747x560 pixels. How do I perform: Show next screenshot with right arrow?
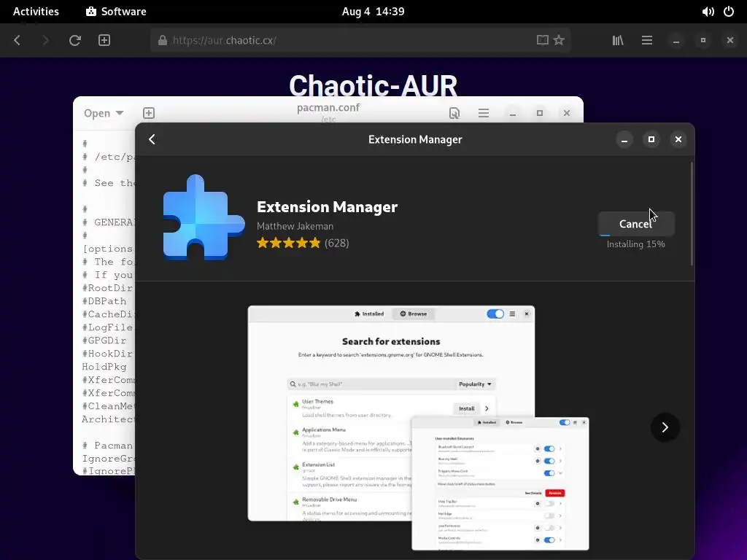click(665, 427)
